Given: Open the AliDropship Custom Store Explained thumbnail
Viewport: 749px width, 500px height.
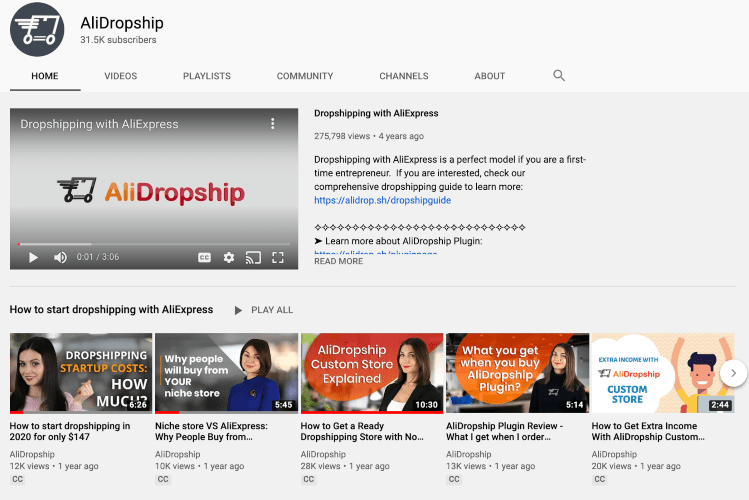Looking at the screenshot, I should tap(371, 373).
